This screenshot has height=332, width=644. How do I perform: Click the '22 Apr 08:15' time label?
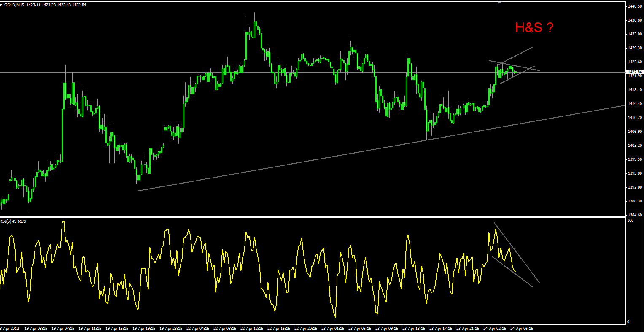[225, 328]
